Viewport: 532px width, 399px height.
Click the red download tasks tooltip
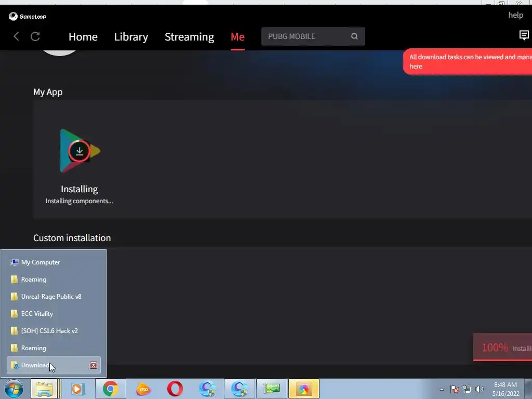(x=468, y=61)
